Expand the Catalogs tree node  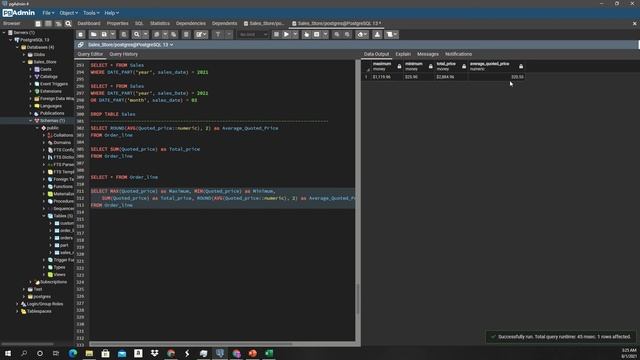31,77
